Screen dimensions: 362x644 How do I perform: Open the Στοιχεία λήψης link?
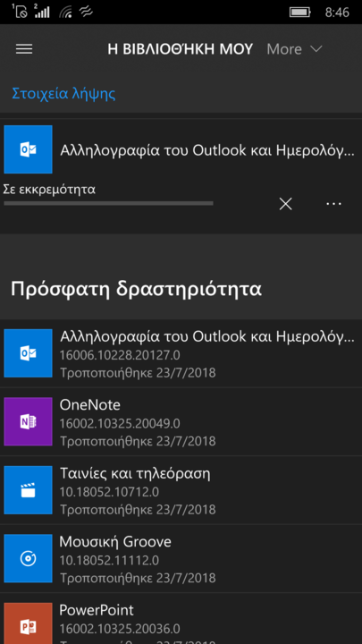pyautogui.click(x=63, y=93)
